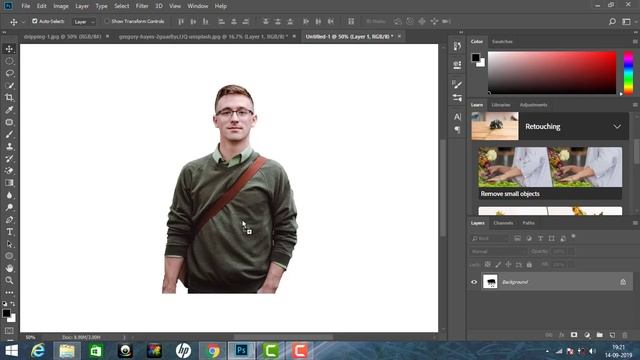Toggle lock position button

point(508,264)
